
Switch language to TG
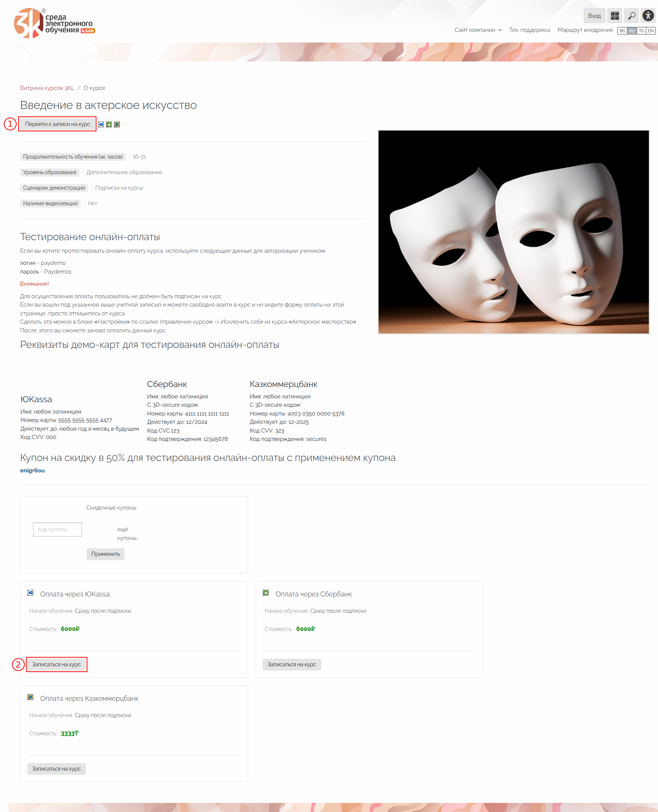tap(641, 31)
